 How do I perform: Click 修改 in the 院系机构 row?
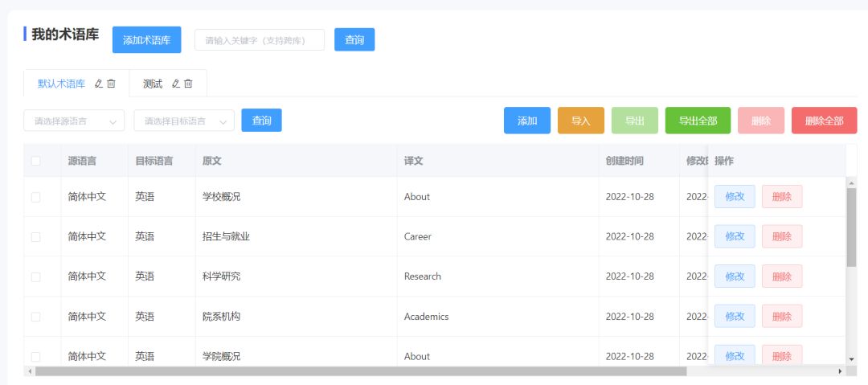pyautogui.click(x=735, y=317)
